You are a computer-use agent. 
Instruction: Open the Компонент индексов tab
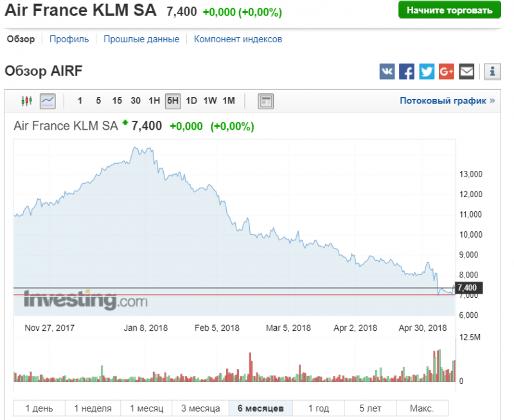coord(238,39)
